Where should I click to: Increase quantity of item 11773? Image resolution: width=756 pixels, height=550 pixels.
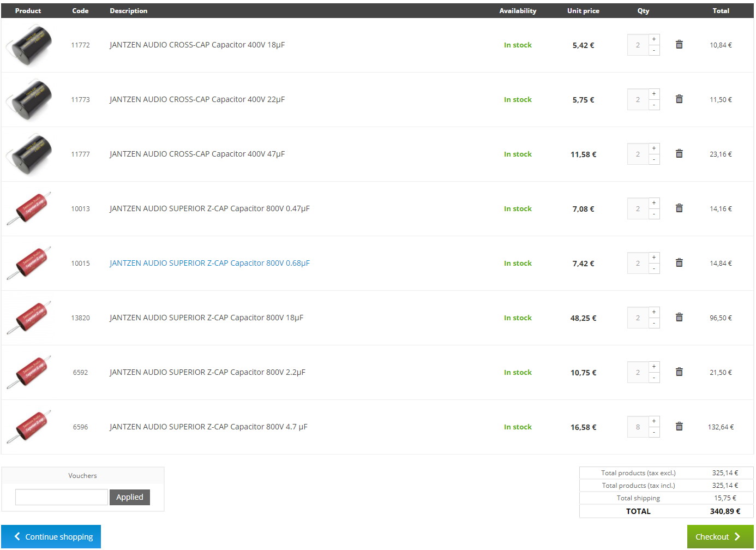click(x=654, y=94)
